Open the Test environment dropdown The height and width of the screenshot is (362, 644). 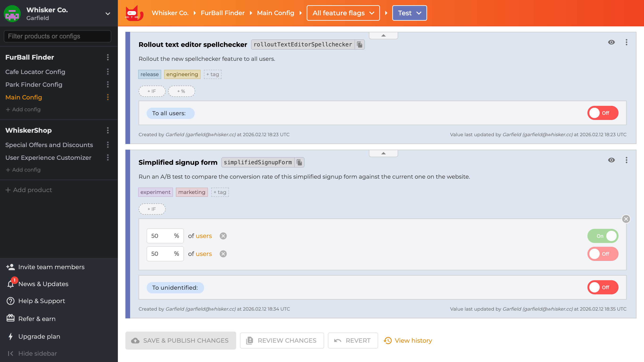(409, 13)
